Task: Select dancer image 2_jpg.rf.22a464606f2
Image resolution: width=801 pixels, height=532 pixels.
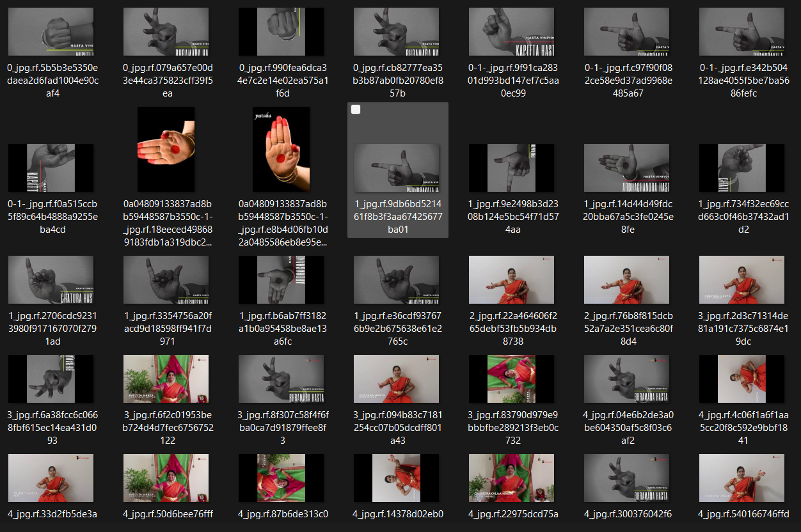Action: pos(511,280)
